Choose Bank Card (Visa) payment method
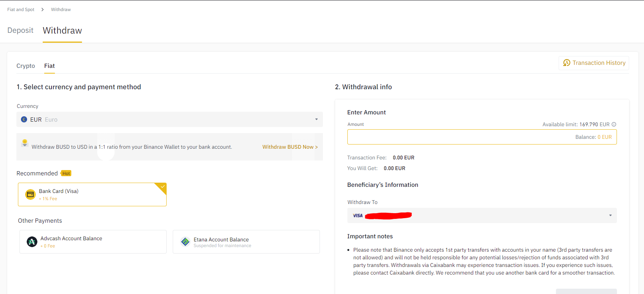Image resolution: width=644 pixels, height=294 pixels. pyautogui.click(x=92, y=194)
